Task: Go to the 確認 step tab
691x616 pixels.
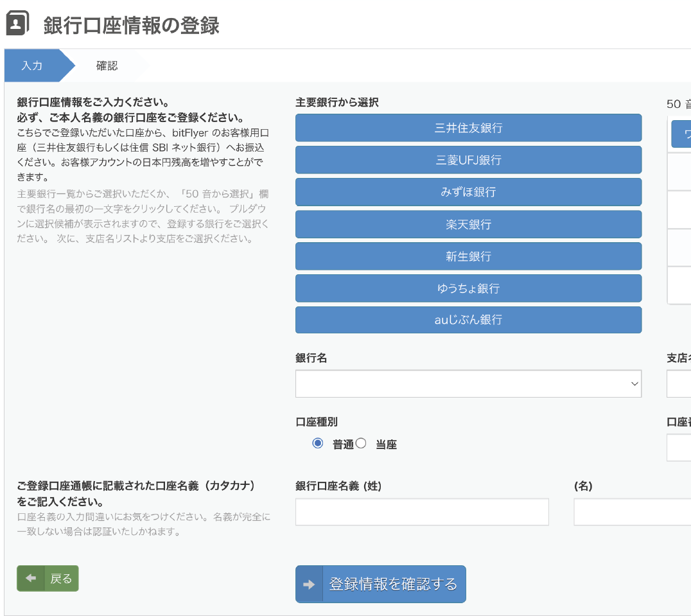Action: click(x=107, y=66)
